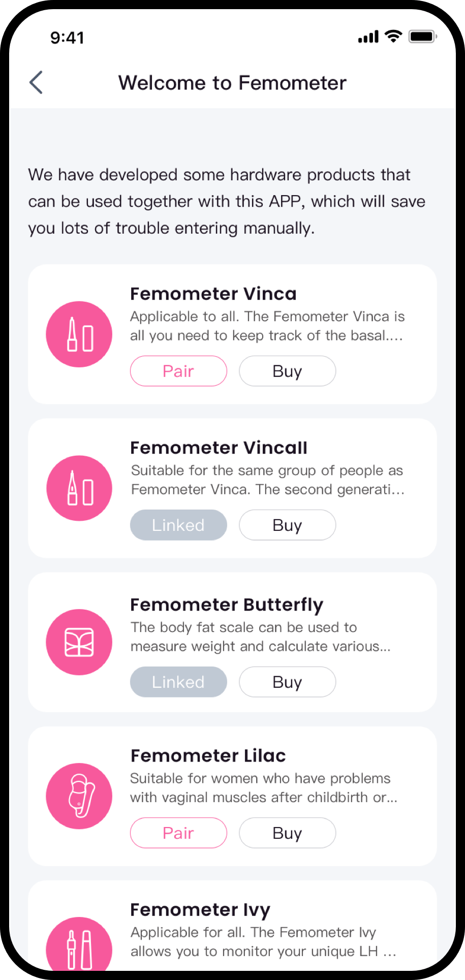Tap the Femometer Butterfly scale icon
Screen dimensions: 465x980
coord(79,642)
